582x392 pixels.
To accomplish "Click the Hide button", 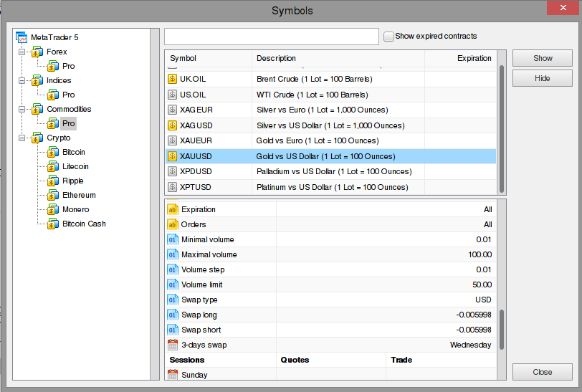I will [x=543, y=78].
